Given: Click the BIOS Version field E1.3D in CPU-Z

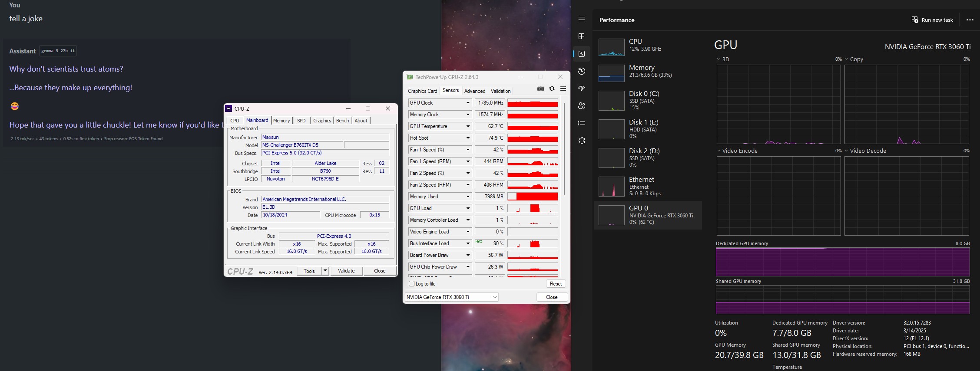Looking at the screenshot, I should point(325,207).
